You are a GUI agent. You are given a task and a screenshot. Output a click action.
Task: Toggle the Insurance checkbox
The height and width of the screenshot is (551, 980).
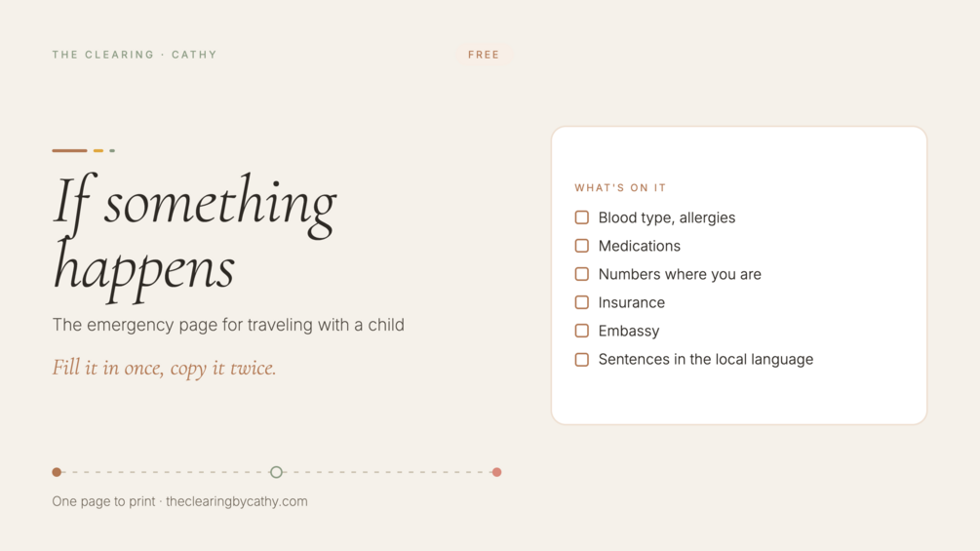click(x=582, y=302)
